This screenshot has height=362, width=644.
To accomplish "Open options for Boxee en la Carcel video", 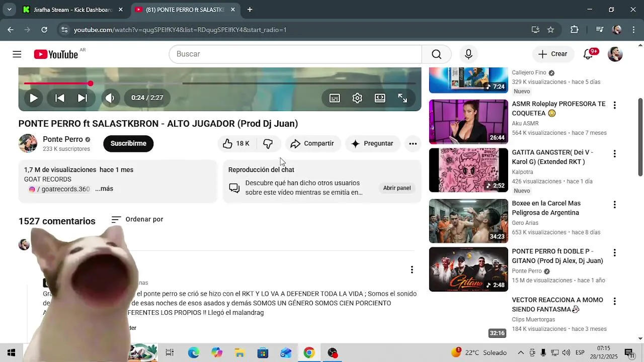I will 614,205.
